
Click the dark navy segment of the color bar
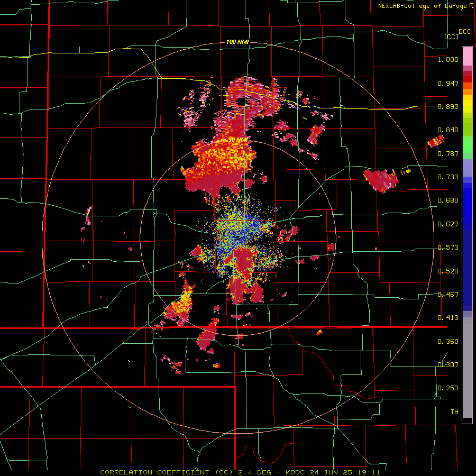[467, 270]
